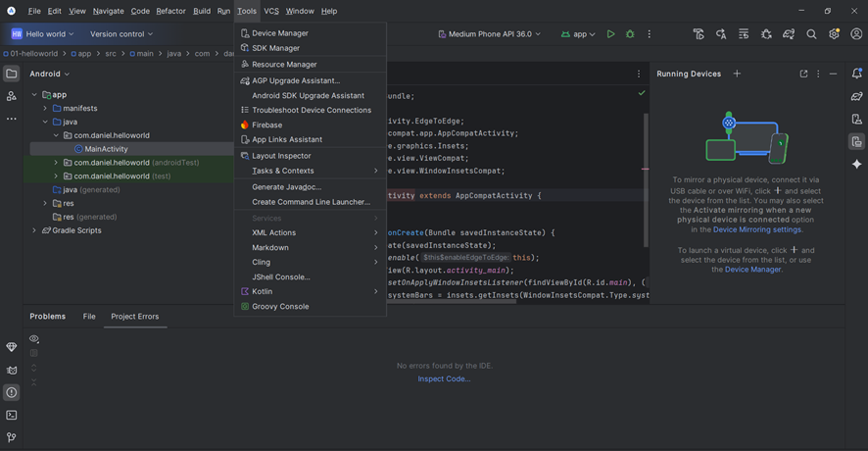Click the Search Everywhere magnifier icon
The height and width of the screenshot is (451, 868).
811,34
